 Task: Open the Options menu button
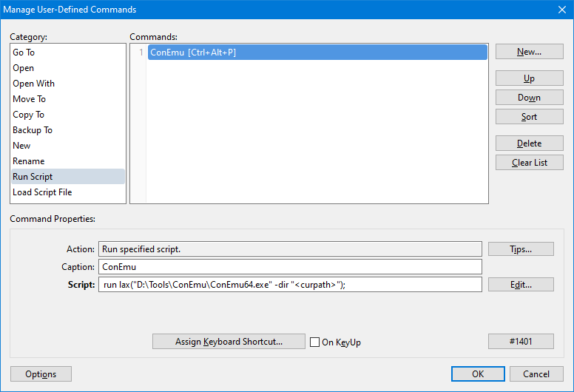click(x=41, y=374)
